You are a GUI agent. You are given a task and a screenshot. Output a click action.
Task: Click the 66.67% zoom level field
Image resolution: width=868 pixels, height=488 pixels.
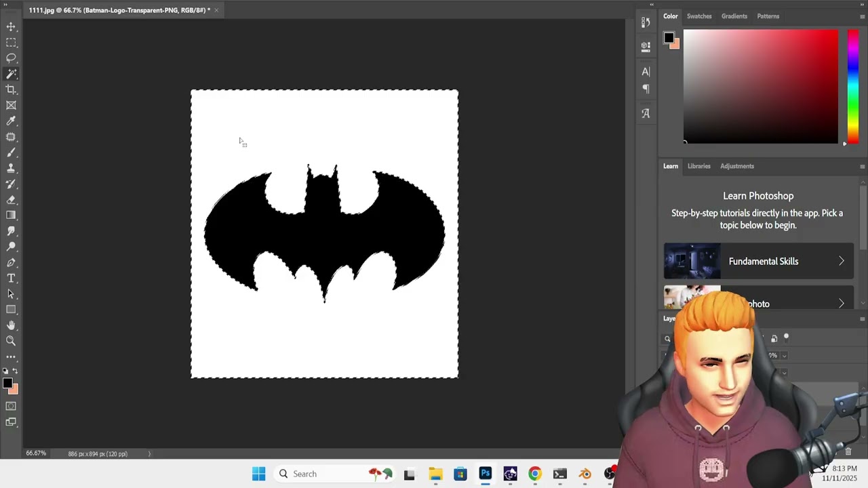[x=36, y=453]
